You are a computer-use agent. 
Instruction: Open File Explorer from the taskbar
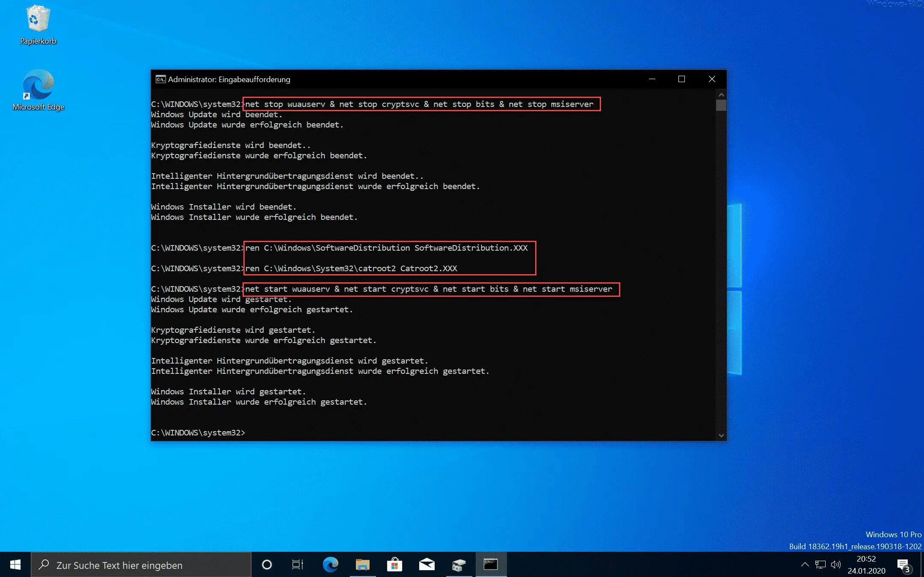tap(363, 565)
